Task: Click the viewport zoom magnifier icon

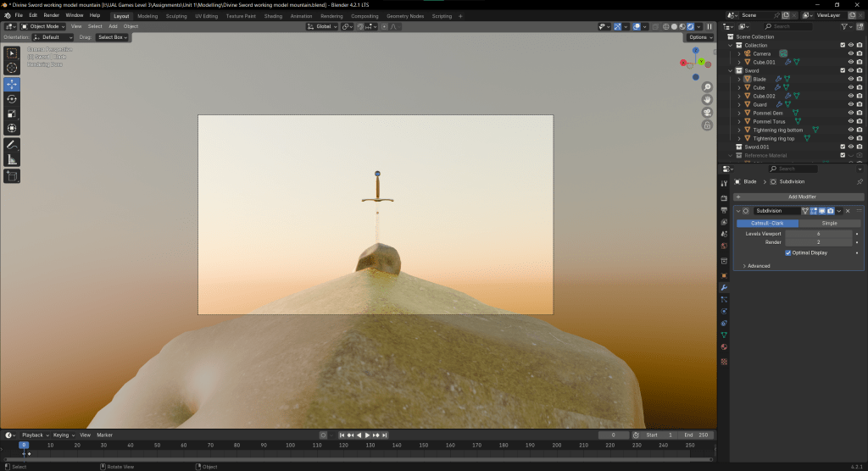Action: 707,87
